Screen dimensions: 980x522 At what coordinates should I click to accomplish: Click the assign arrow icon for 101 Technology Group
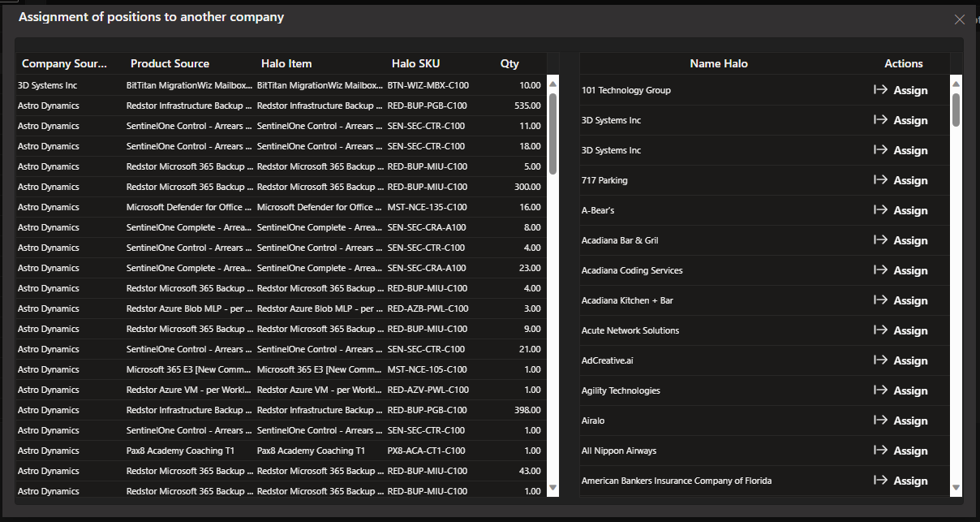pyautogui.click(x=880, y=90)
